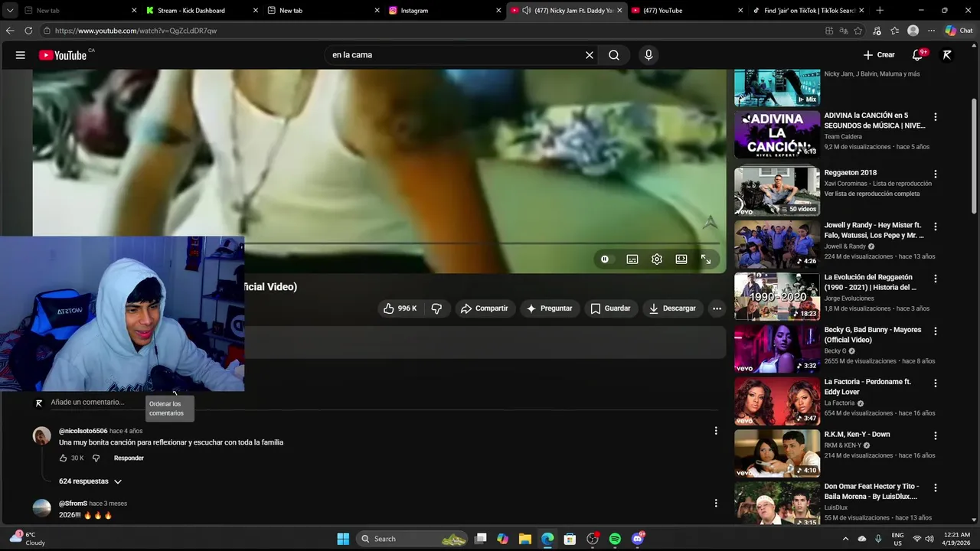This screenshot has width=980, height=551.
Task: Open options for La Factoria Perdoname video
Action: click(x=935, y=384)
